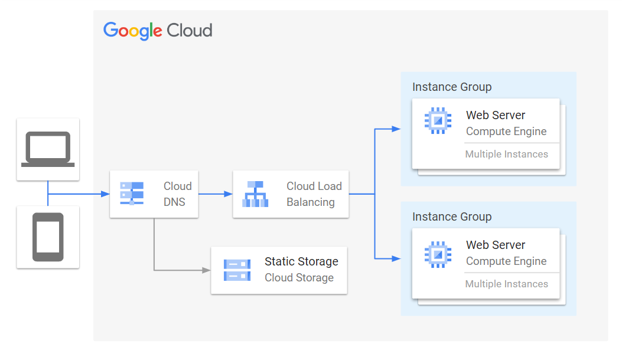Image resolution: width=622 pixels, height=364 pixels.
Task: Click the upper Instance Group Compute Engine icon
Action: [x=438, y=121]
